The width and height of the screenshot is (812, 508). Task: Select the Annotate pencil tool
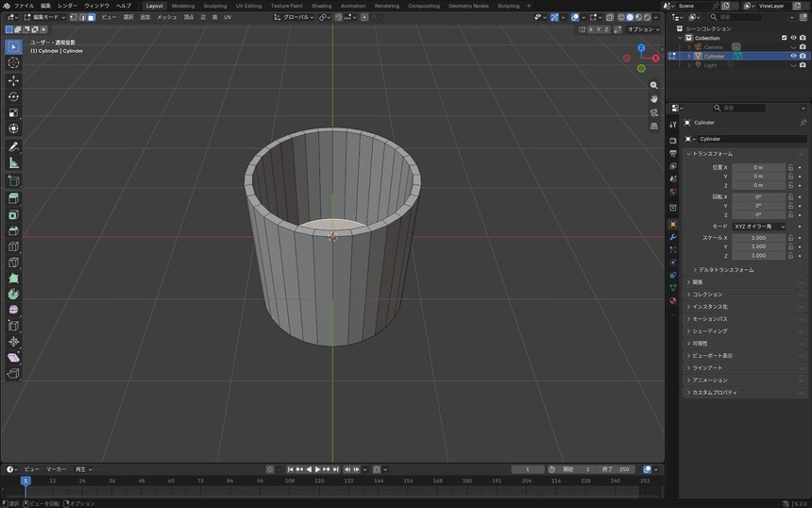[x=13, y=147]
